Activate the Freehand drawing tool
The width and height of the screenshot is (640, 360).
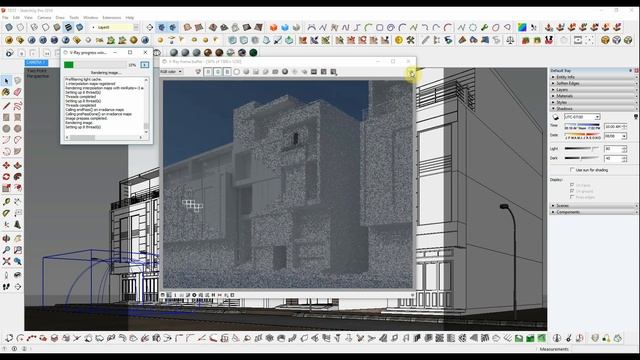[x=18, y=107]
